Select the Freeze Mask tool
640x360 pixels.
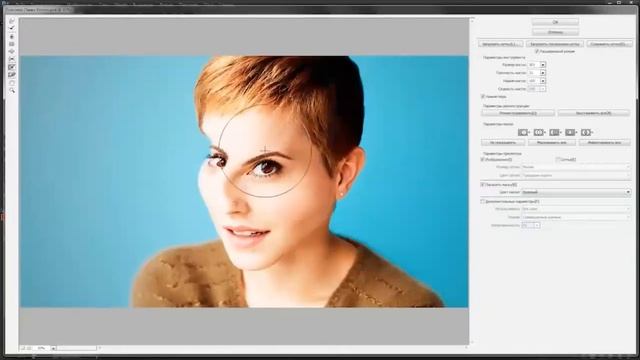(x=12, y=67)
